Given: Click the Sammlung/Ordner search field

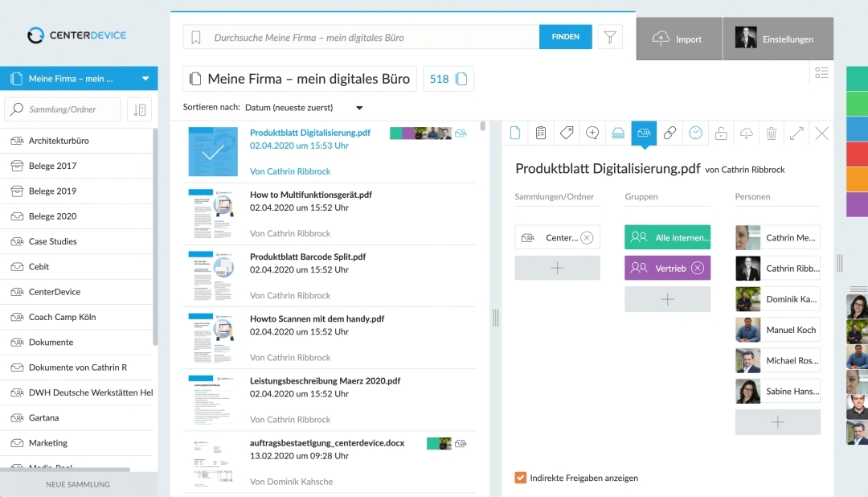Looking at the screenshot, I should pyautogui.click(x=63, y=109).
